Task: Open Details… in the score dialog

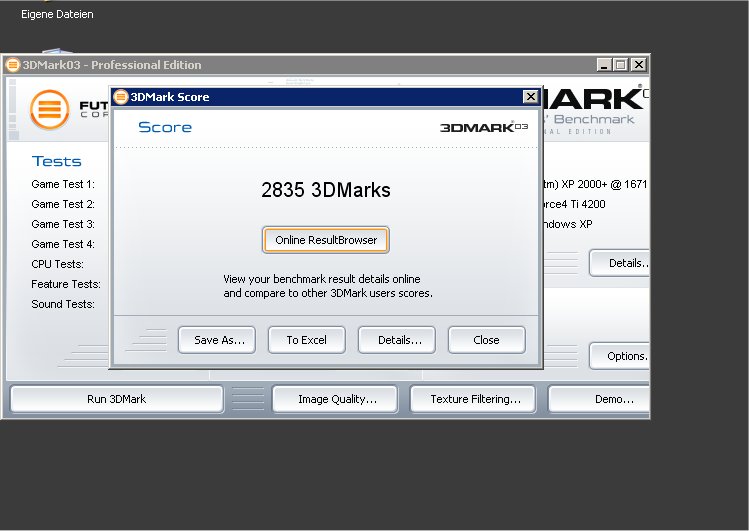Action: 396,340
